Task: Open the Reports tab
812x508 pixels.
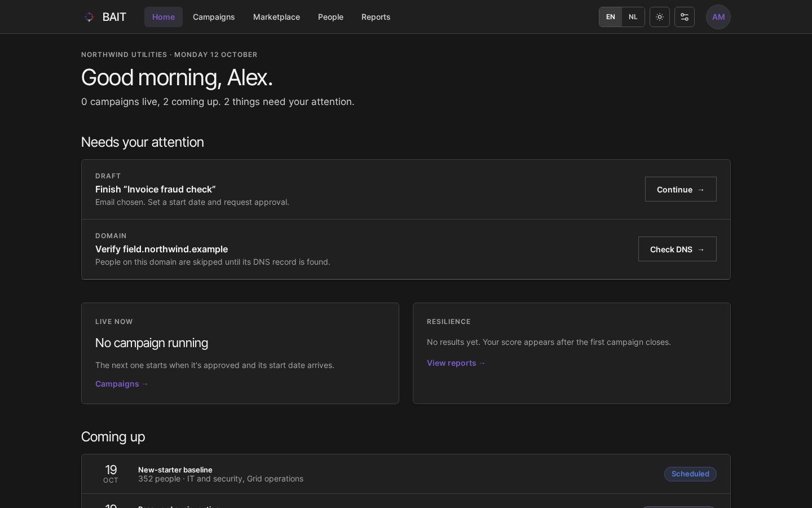Action: click(376, 17)
